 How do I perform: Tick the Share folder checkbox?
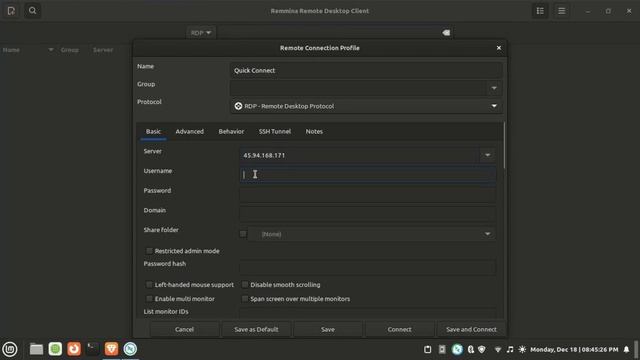pos(243,234)
